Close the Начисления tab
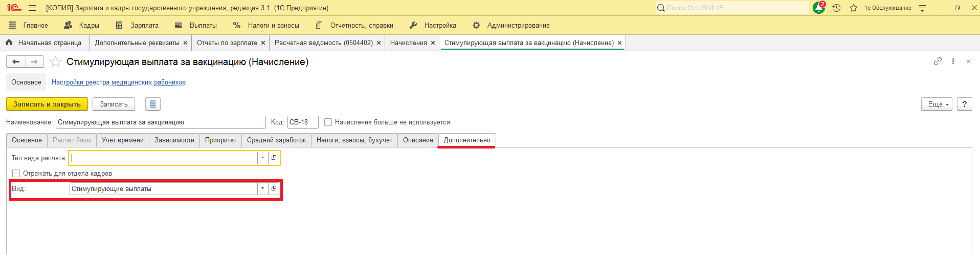The height and width of the screenshot is (254, 980). click(433, 43)
